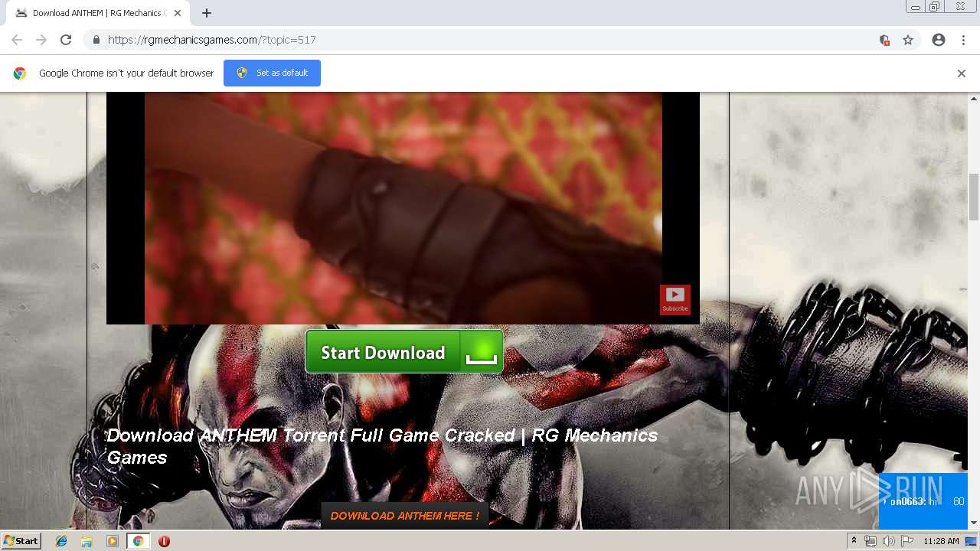The width and height of the screenshot is (980, 551).
Task: Restore down the browser window
Action: [x=935, y=7]
